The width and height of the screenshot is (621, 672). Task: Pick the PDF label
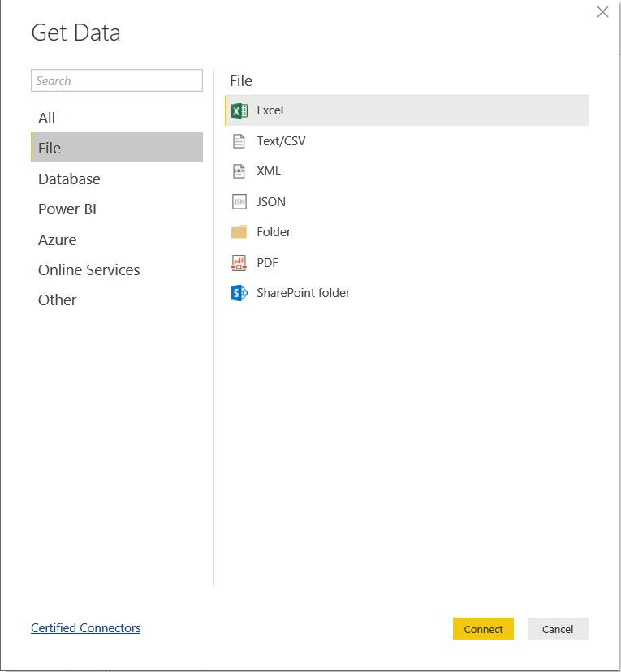pos(267,262)
